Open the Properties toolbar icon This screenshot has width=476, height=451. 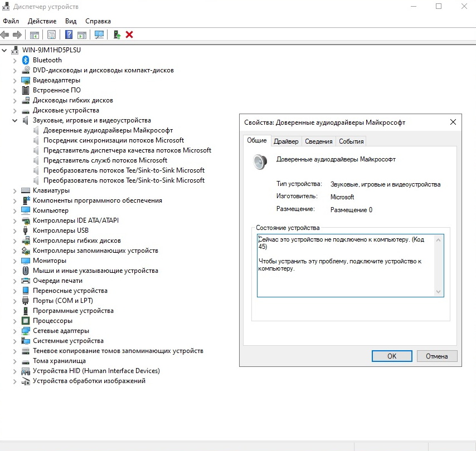coord(52,35)
